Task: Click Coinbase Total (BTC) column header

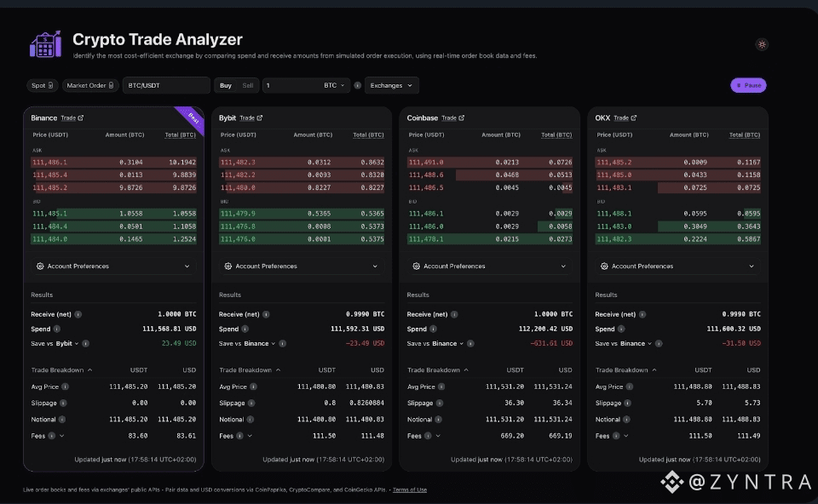Action: click(556, 135)
